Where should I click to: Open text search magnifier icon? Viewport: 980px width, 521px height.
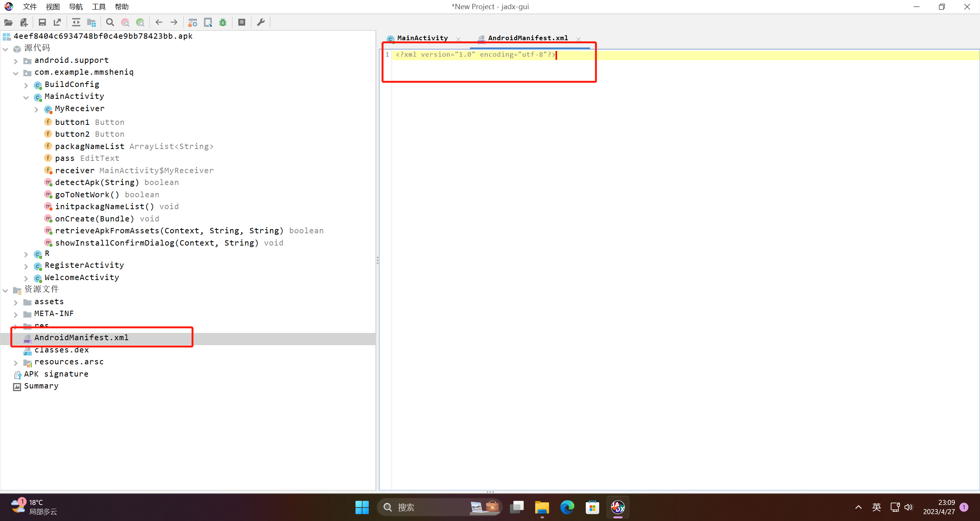pyautogui.click(x=110, y=22)
